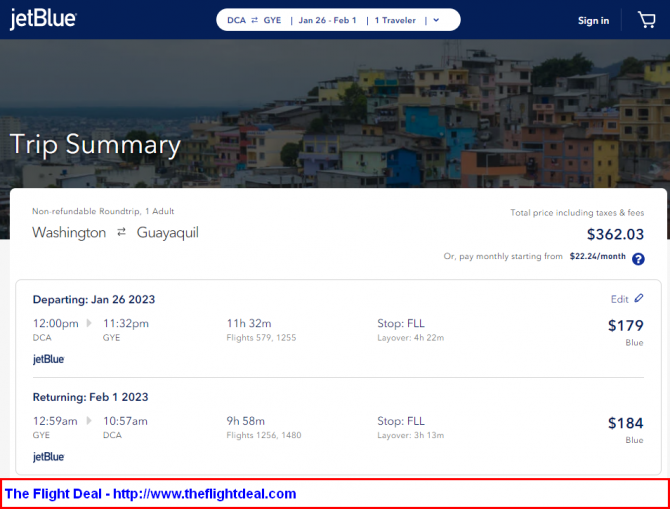Click the 11:32pm arrival time
This screenshot has width=670, height=509.
[126, 324]
